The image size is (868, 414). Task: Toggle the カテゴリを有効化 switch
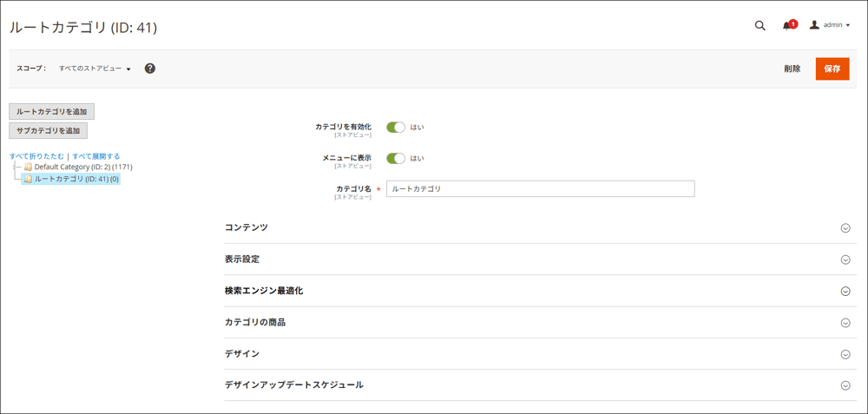click(x=396, y=128)
